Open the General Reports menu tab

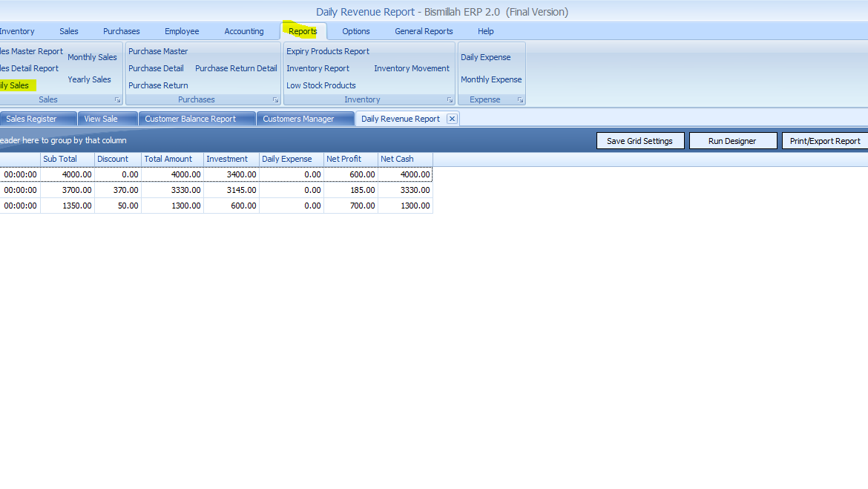tap(424, 31)
